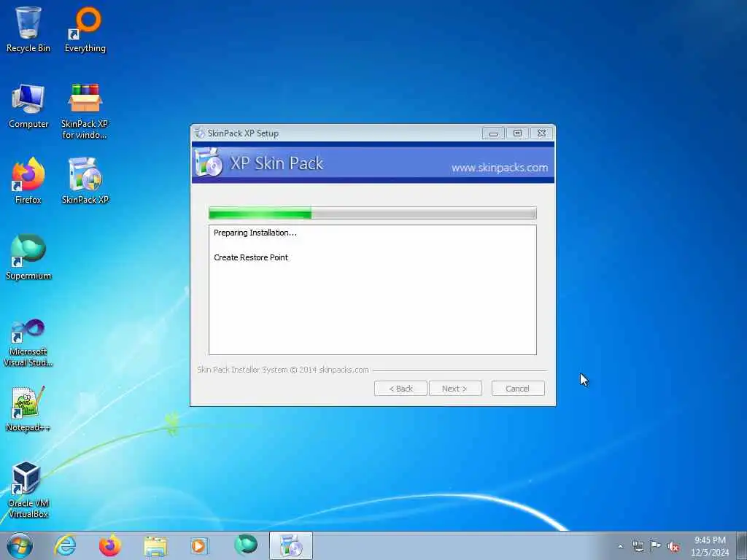Open the clock showing 9:45 PM
This screenshot has width=747, height=560.
click(710, 546)
